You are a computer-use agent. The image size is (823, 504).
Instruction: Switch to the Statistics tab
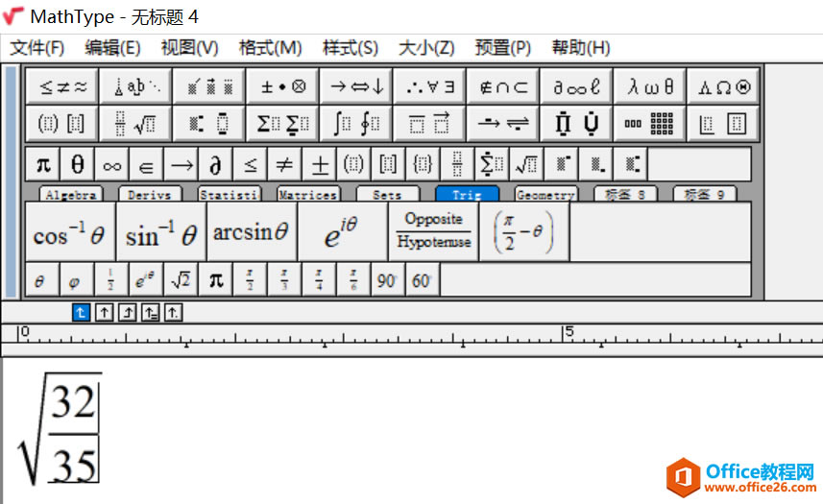(x=230, y=195)
